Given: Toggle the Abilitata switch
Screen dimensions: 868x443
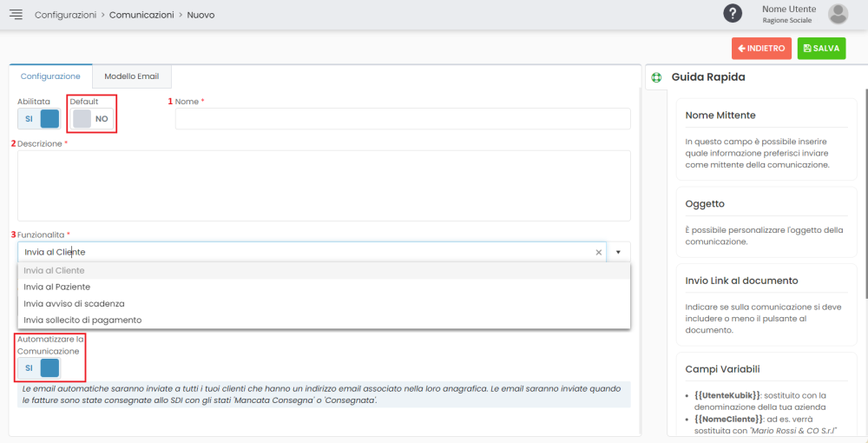Looking at the screenshot, I should [40, 119].
